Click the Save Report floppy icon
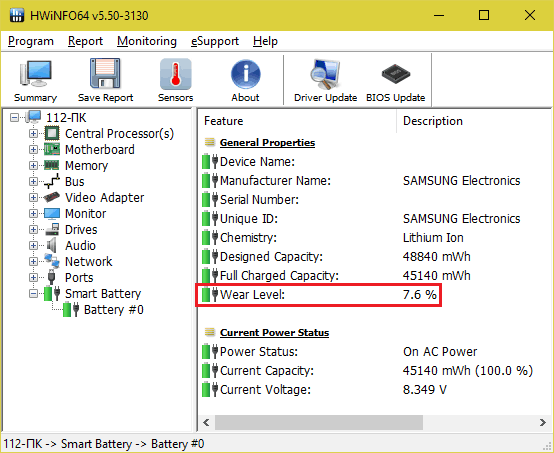This screenshot has width=554, height=453. pyautogui.click(x=105, y=73)
